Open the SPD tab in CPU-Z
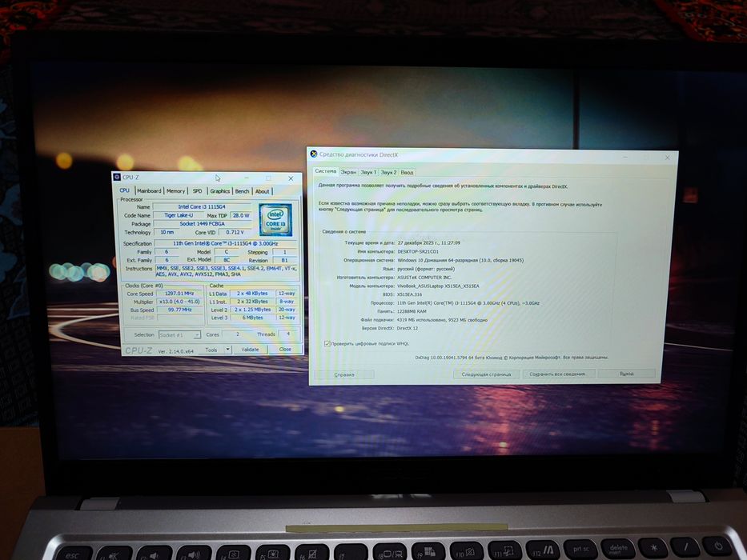747x560 pixels. [x=197, y=190]
